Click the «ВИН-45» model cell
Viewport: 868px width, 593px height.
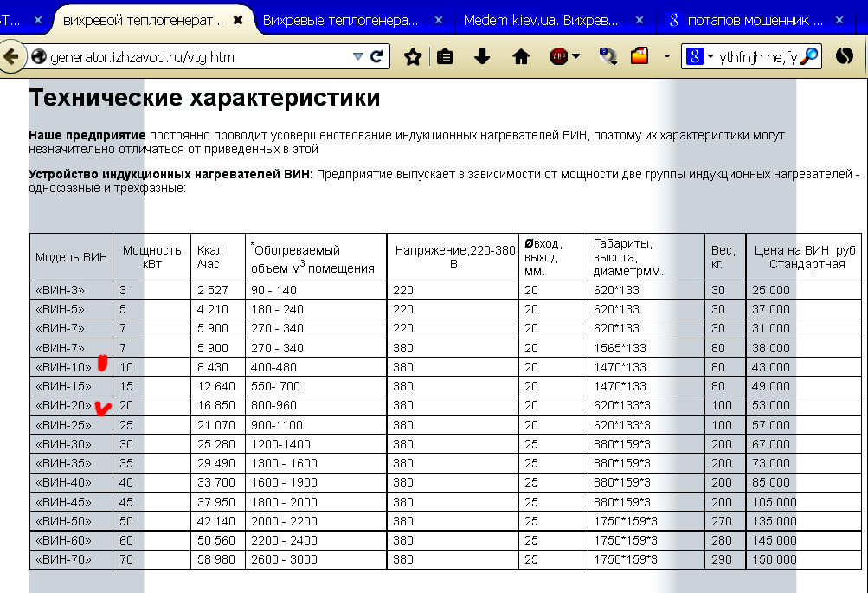pos(71,502)
